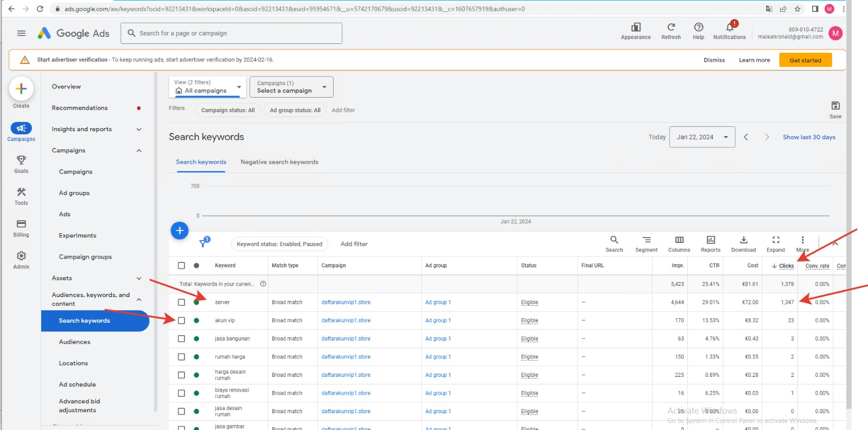
Task: Open Tools wrench icon
Action: pos(21,192)
